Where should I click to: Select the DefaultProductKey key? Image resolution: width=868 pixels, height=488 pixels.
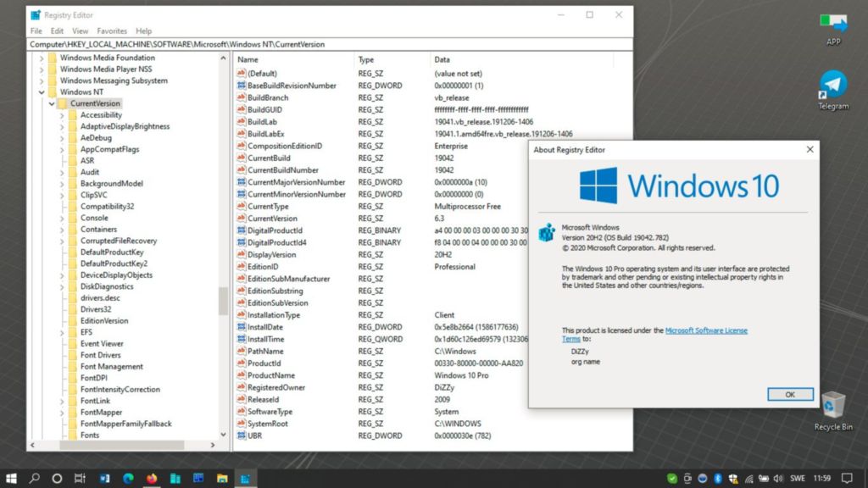(x=112, y=252)
